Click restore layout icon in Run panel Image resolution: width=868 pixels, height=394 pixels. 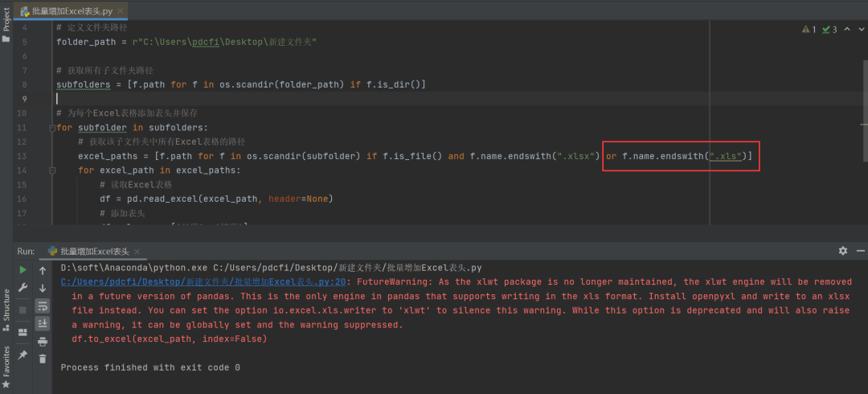[23, 331]
